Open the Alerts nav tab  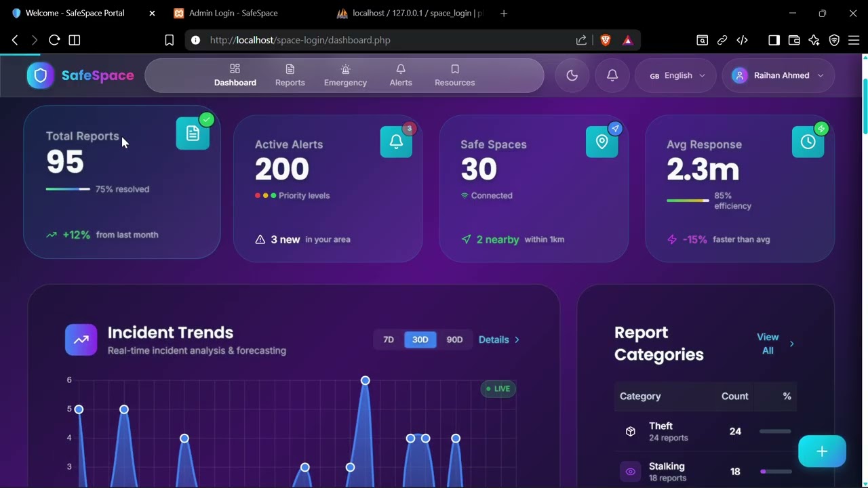[x=401, y=75]
